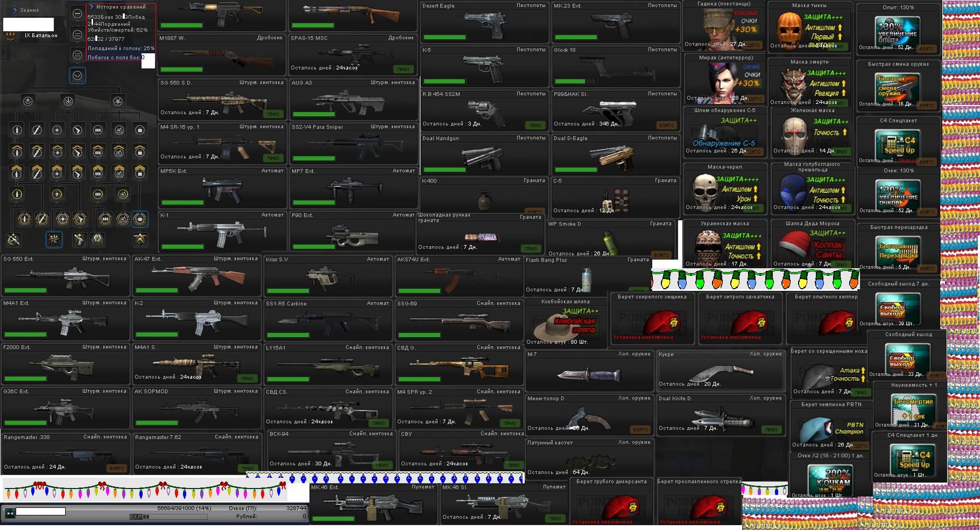This screenshot has width=980, height=530.
Task: Select the M-7 knife
Action: [589, 371]
